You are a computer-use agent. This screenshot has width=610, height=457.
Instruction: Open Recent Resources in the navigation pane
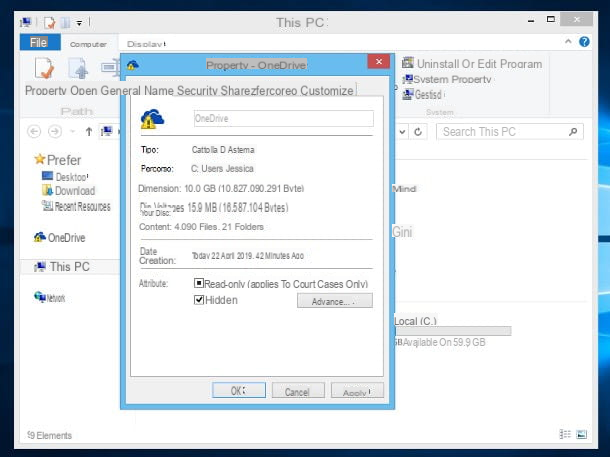click(x=76, y=206)
